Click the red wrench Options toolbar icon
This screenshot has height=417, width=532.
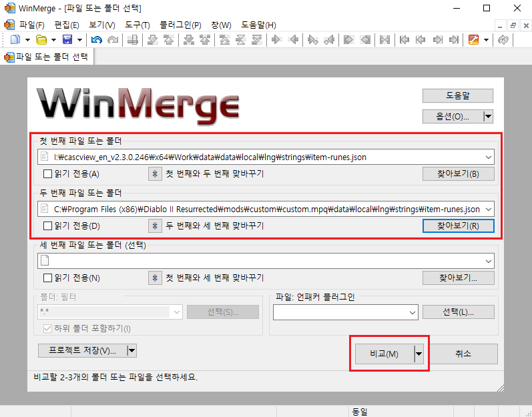(x=473, y=40)
